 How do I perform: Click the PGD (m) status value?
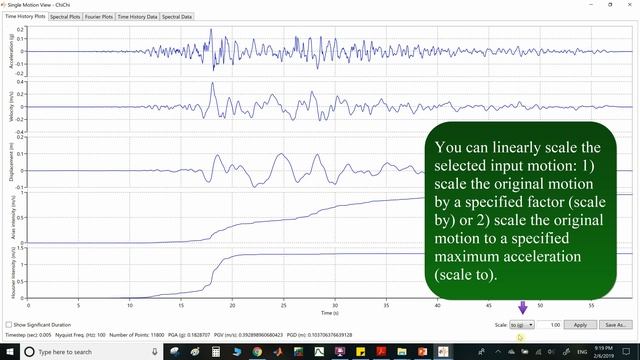(320, 335)
